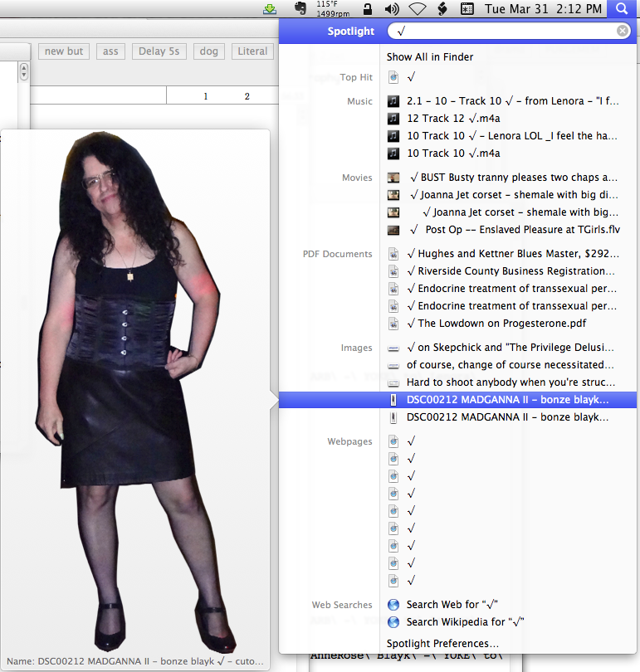This screenshot has width=640, height=672.
Task: Choose Search Wikipedia for √
Action: click(465, 622)
